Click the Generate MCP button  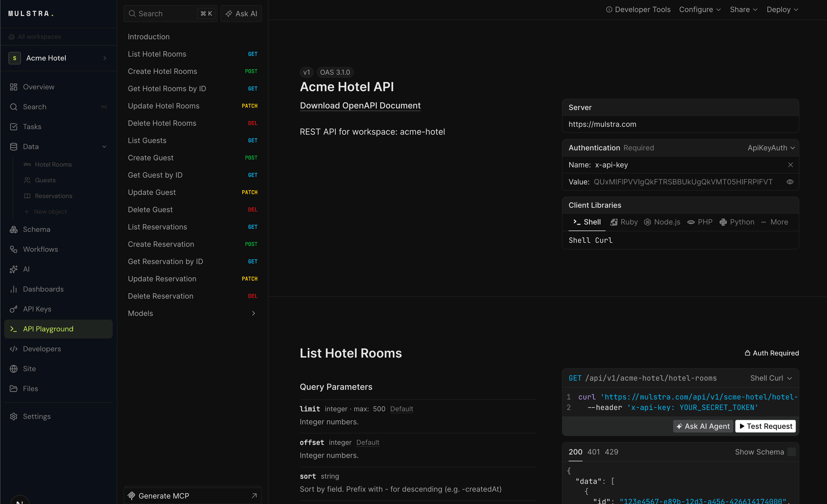point(193,496)
